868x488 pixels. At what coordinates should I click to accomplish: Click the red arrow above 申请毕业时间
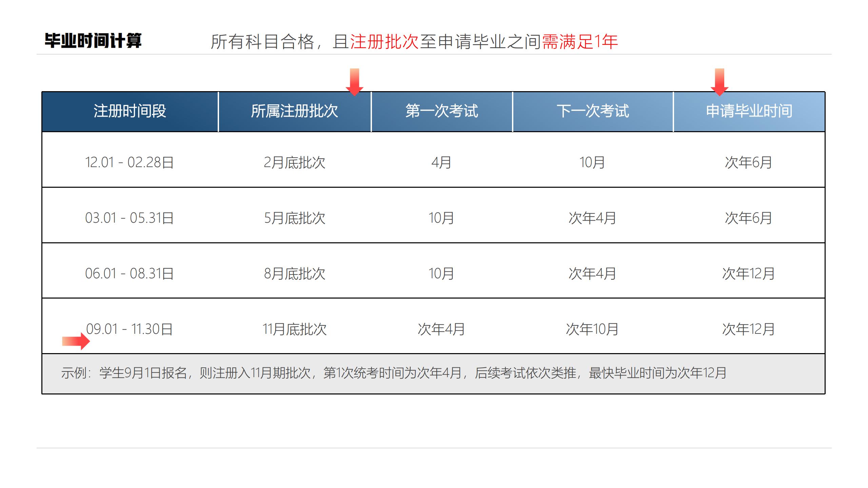click(719, 82)
